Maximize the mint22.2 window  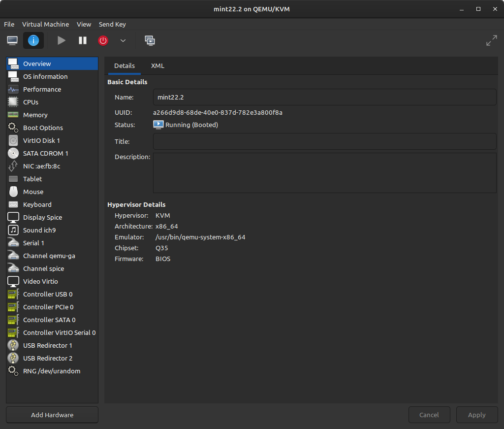point(478,9)
